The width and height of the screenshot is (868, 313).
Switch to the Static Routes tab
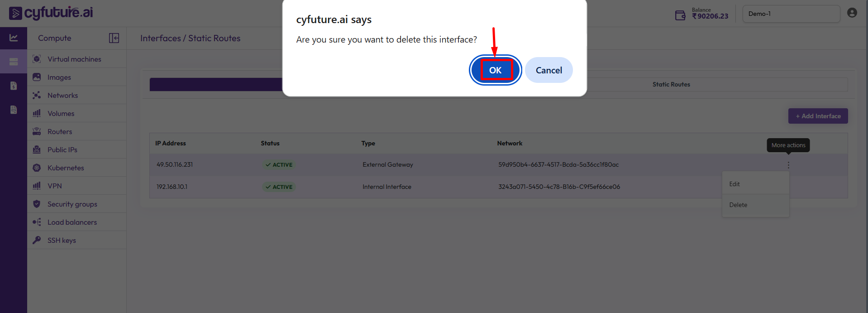tap(671, 85)
